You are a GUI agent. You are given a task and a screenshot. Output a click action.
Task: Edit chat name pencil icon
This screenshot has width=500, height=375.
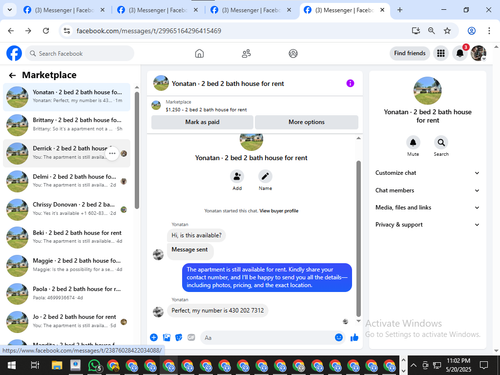[x=265, y=176]
